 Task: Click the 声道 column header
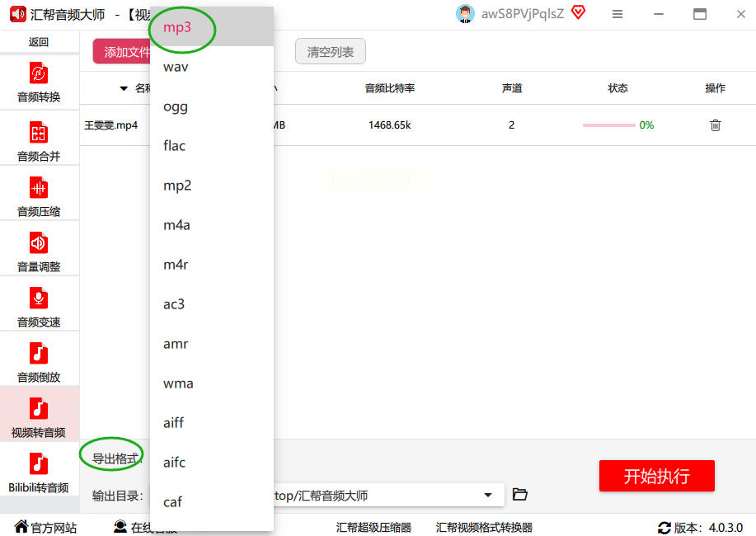511,88
